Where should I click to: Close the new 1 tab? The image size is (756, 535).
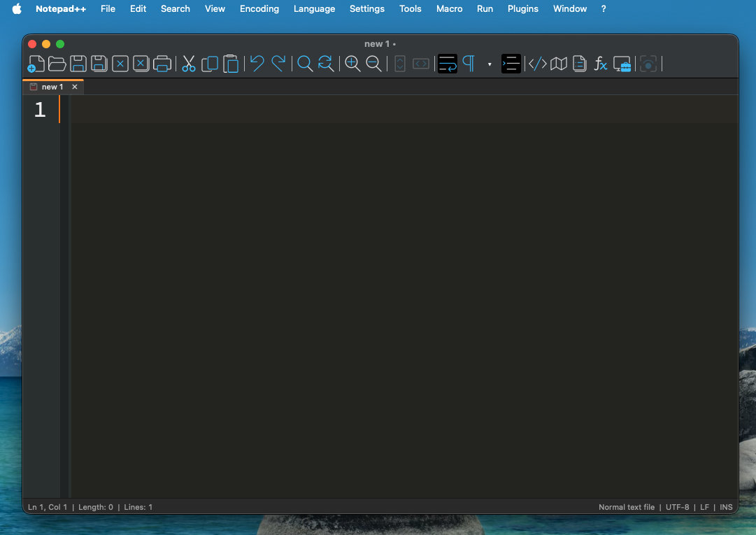(x=75, y=87)
